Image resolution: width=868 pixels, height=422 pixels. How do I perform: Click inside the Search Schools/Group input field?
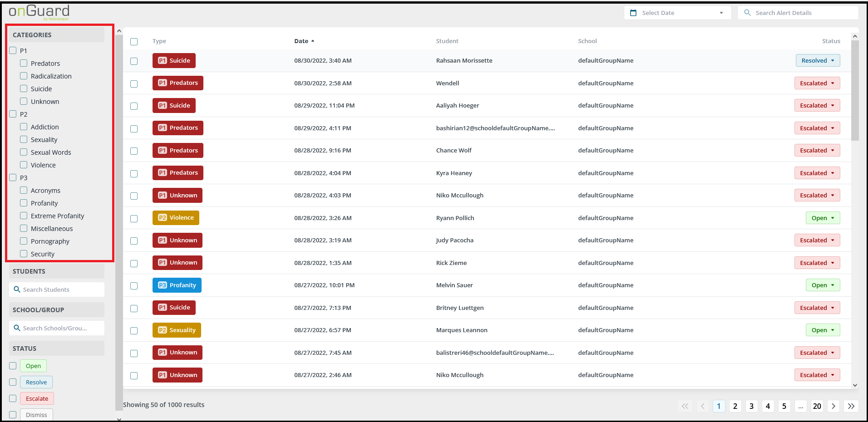(x=57, y=328)
